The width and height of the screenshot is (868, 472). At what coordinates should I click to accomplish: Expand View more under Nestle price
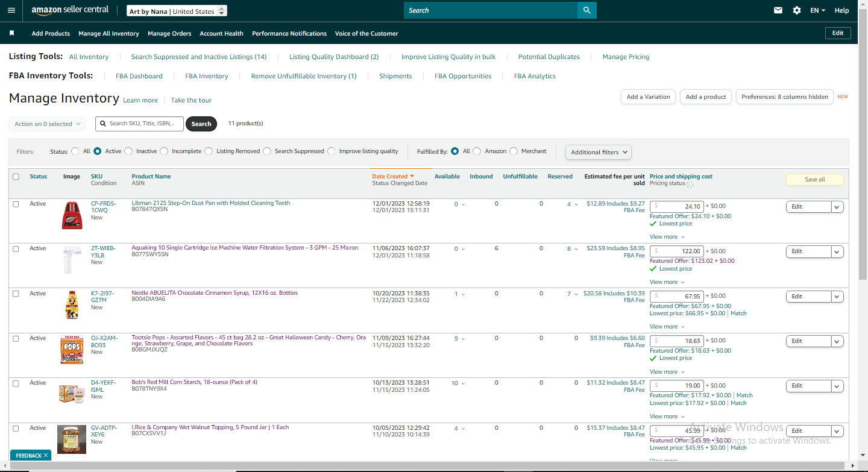point(667,327)
